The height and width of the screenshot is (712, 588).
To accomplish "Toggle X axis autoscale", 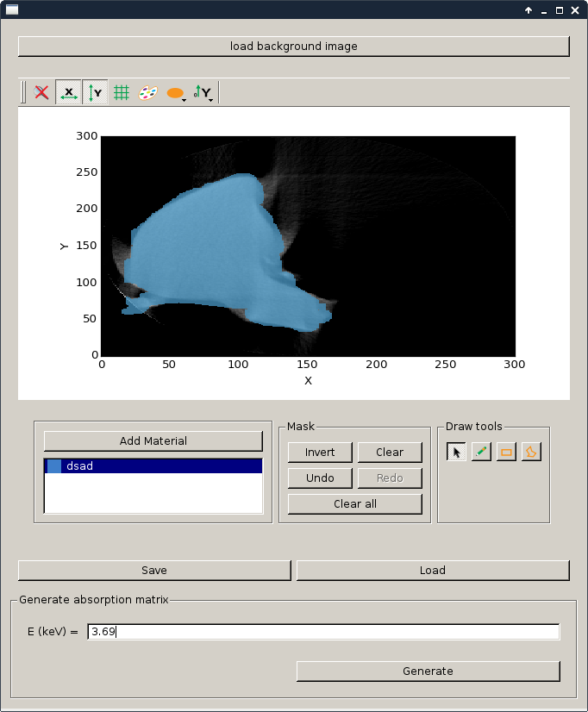I will [x=69, y=92].
